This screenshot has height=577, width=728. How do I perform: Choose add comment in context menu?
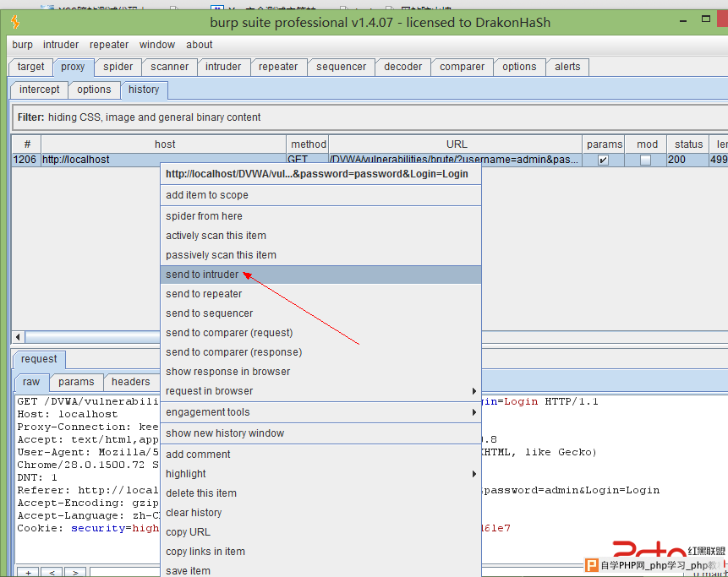pos(320,455)
